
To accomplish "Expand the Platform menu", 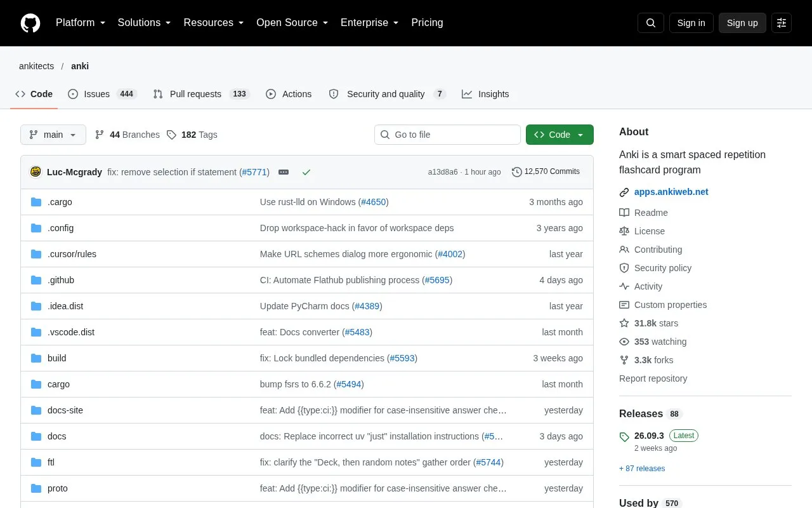I will click(81, 23).
